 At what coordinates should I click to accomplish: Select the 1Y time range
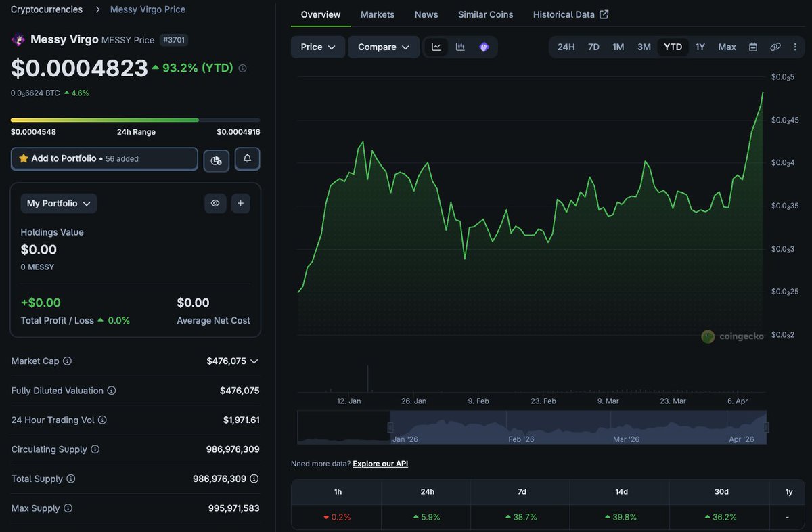pyautogui.click(x=700, y=47)
